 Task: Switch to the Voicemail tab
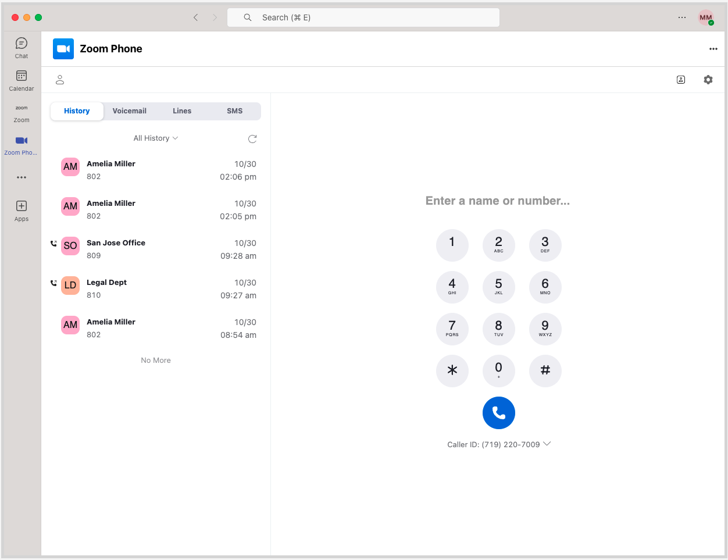click(129, 111)
